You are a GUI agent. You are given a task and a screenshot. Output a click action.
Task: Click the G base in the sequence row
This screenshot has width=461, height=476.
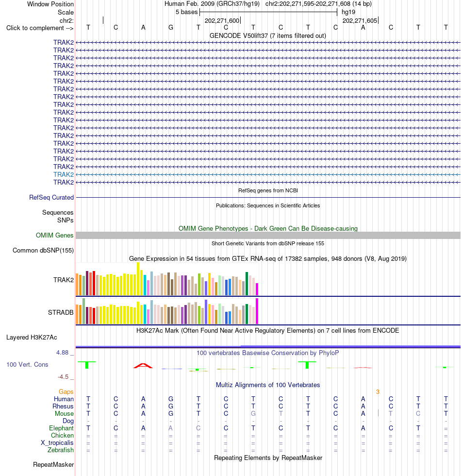click(x=171, y=28)
